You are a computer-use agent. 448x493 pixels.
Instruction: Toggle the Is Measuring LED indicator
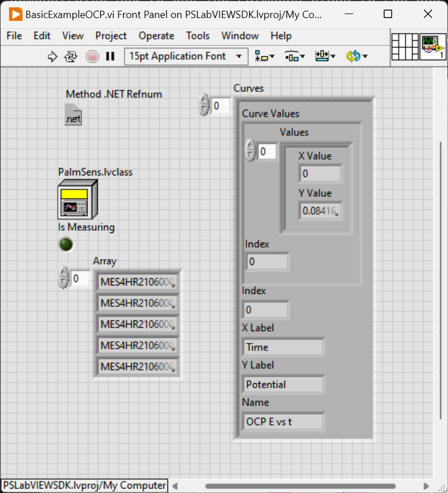66,244
